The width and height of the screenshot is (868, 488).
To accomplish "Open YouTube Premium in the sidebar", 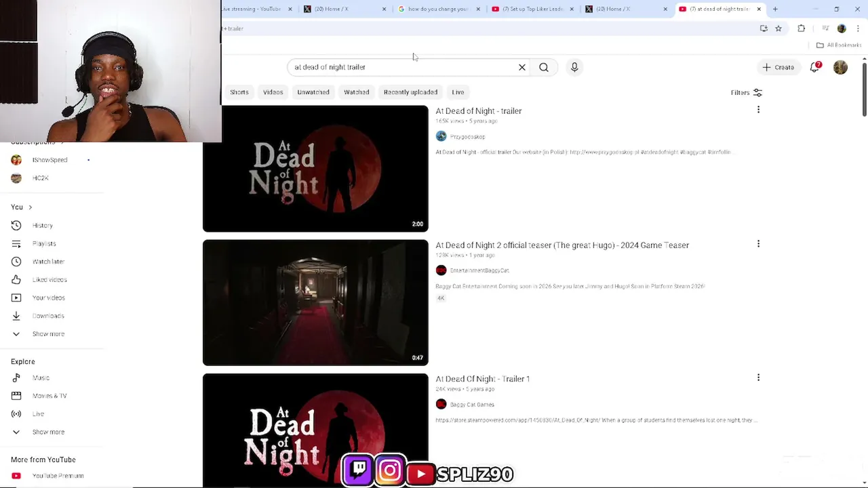I will pyautogui.click(x=58, y=476).
